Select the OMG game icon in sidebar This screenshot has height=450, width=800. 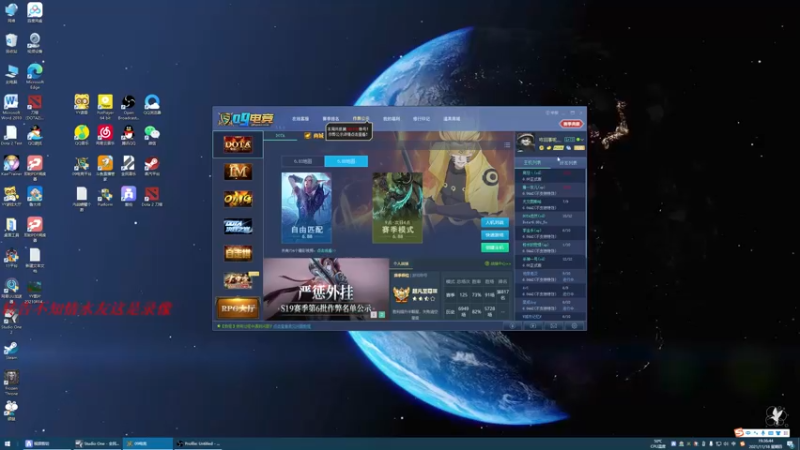238,198
